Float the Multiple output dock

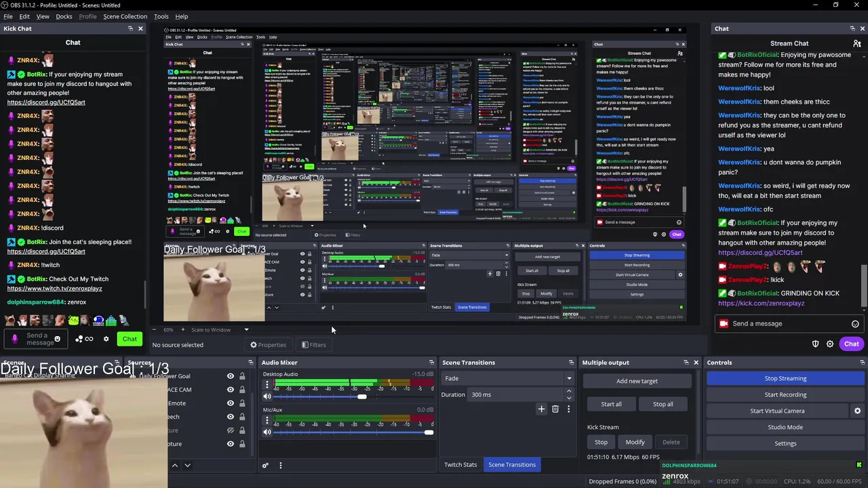tap(686, 363)
